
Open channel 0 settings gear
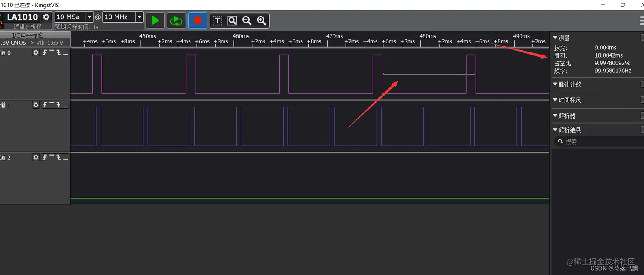point(36,52)
